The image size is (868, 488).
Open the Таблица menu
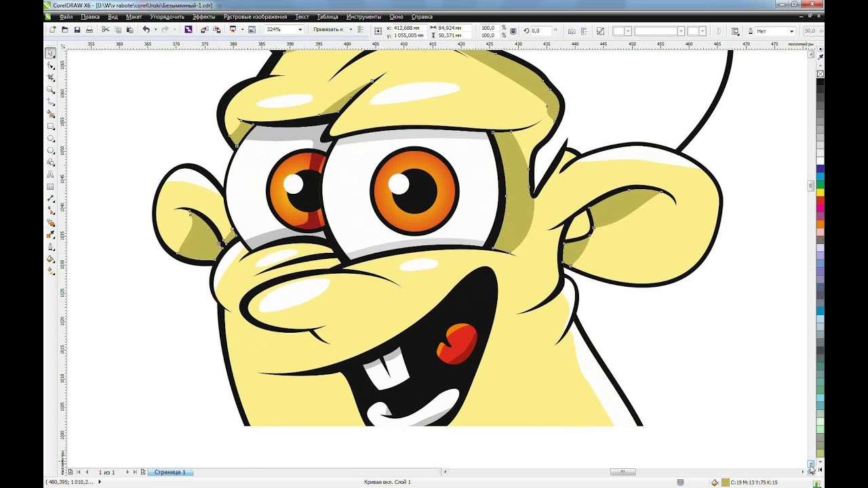coord(328,16)
